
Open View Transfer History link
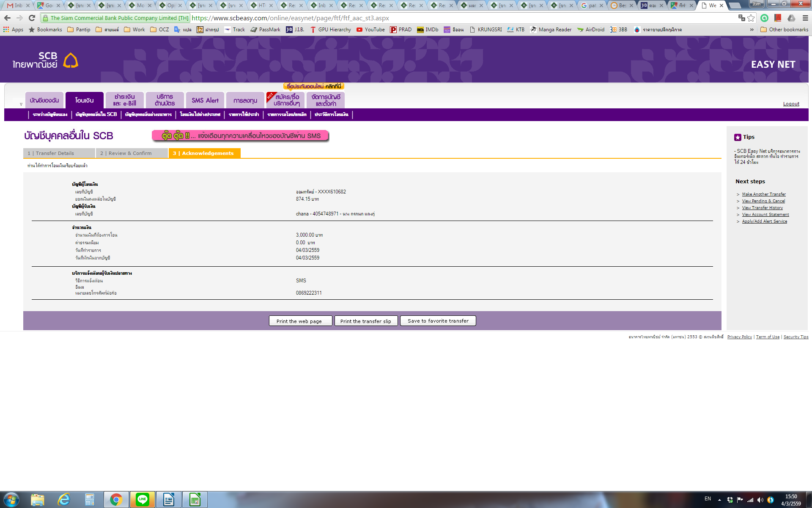click(762, 208)
